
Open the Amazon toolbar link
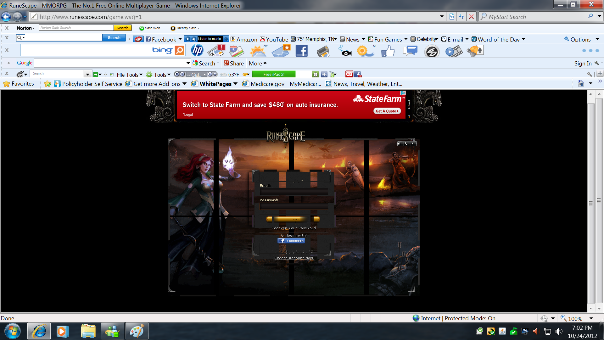244,39
